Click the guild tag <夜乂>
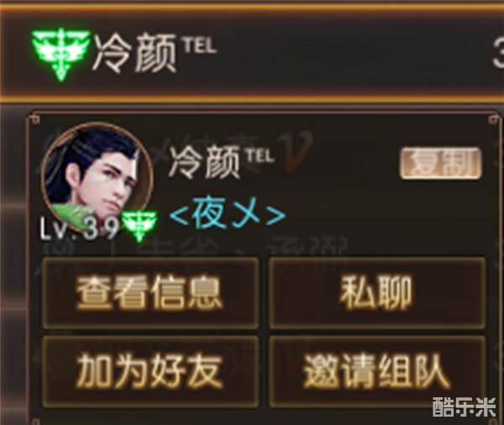The height and width of the screenshot is (425, 504). pos(228,213)
